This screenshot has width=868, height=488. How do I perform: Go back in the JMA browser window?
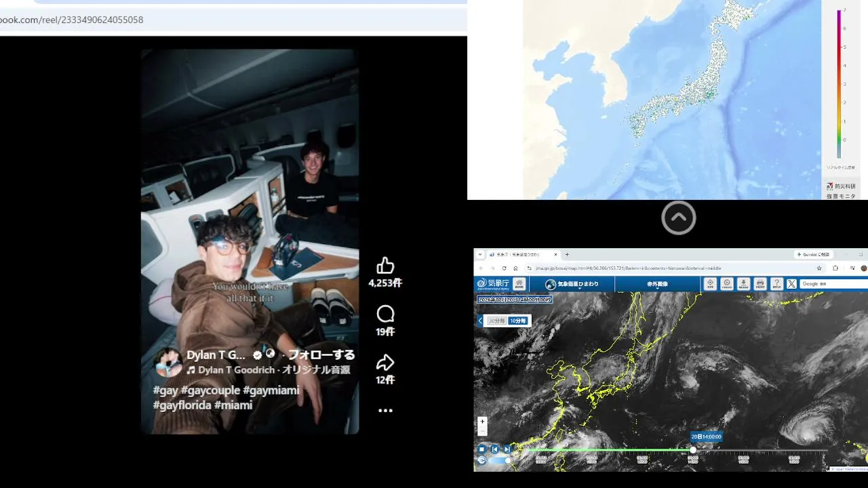tap(481, 268)
